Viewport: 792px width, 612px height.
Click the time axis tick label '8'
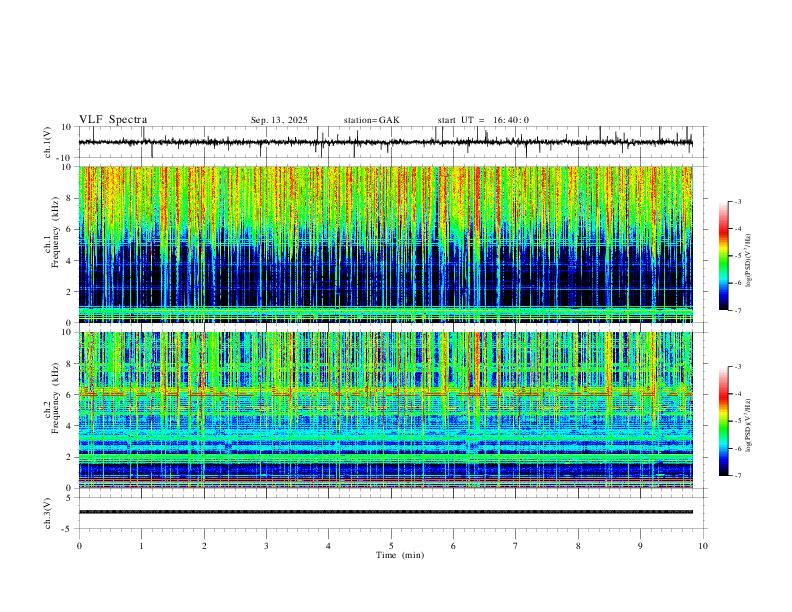(x=578, y=546)
